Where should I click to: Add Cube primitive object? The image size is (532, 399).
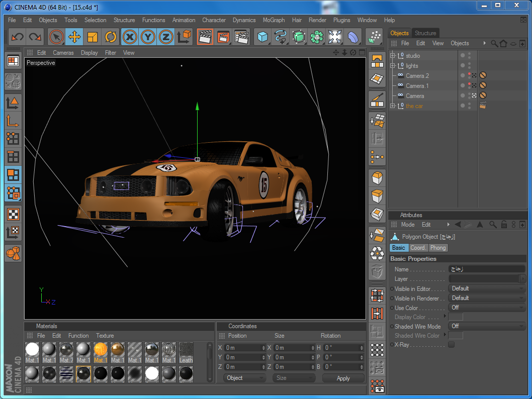262,37
